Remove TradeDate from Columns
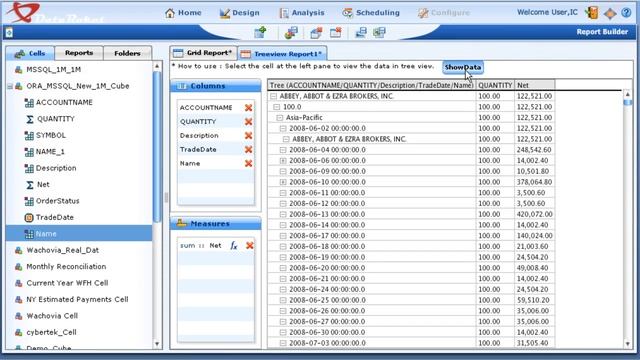 [248, 149]
